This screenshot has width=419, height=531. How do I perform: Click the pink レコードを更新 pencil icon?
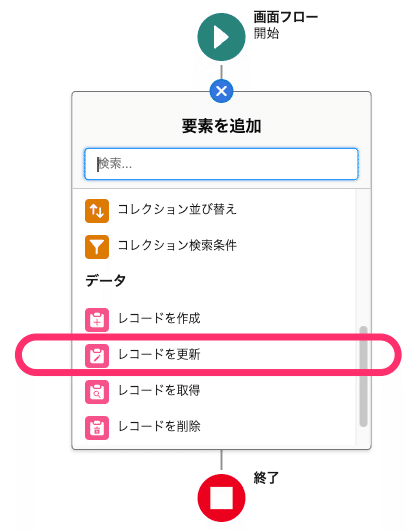(x=97, y=356)
